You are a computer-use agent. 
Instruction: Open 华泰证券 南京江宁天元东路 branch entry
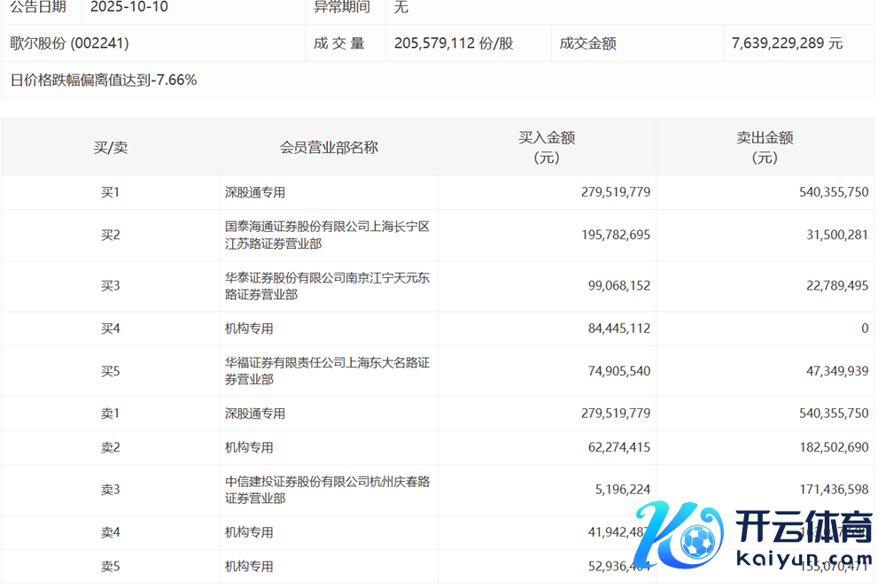point(327,286)
